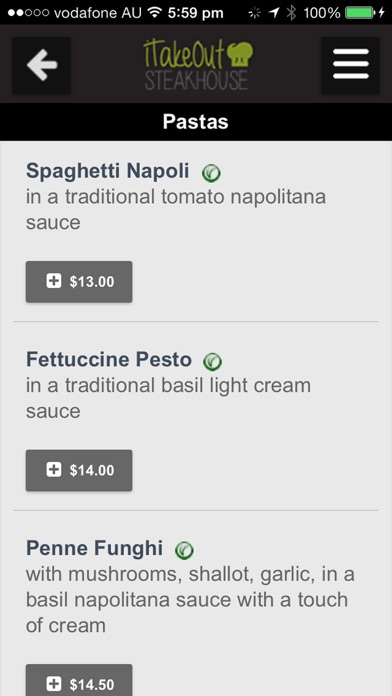Tap the Penne Funghi description text
Image resolution: width=392 pixels, height=696 pixels.
click(190, 600)
